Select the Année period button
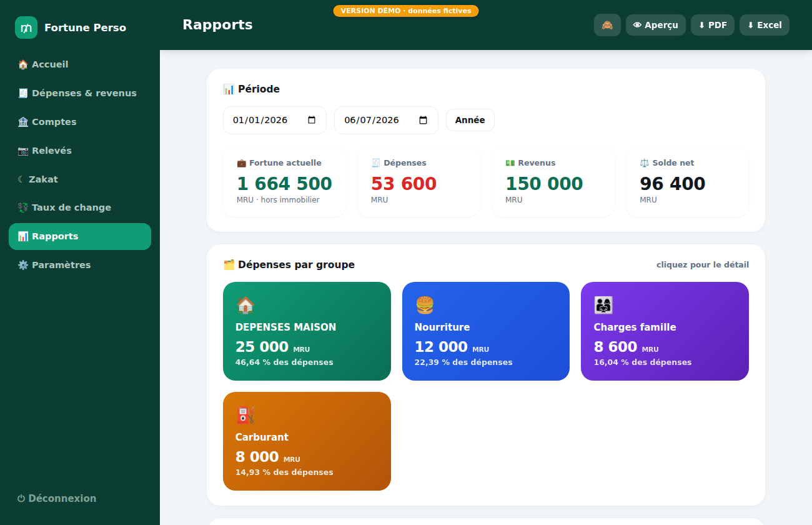 [x=470, y=120]
